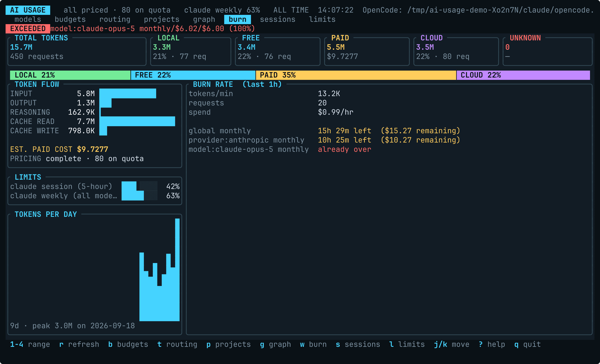Image resolution: width=600 pixels, height=364 pixels.
Task: Go to the projects tab in the top navigation
Action: pyautogui.click(x=162, y=19)
